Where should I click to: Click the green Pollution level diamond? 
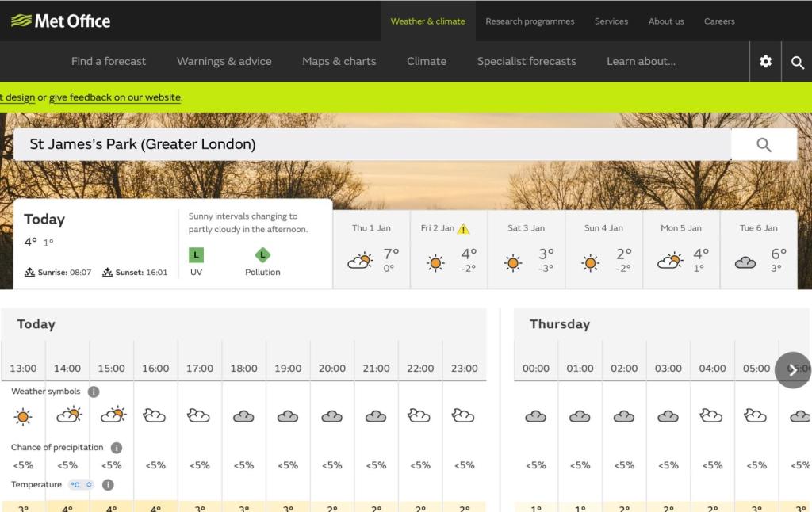pos(262,255)
